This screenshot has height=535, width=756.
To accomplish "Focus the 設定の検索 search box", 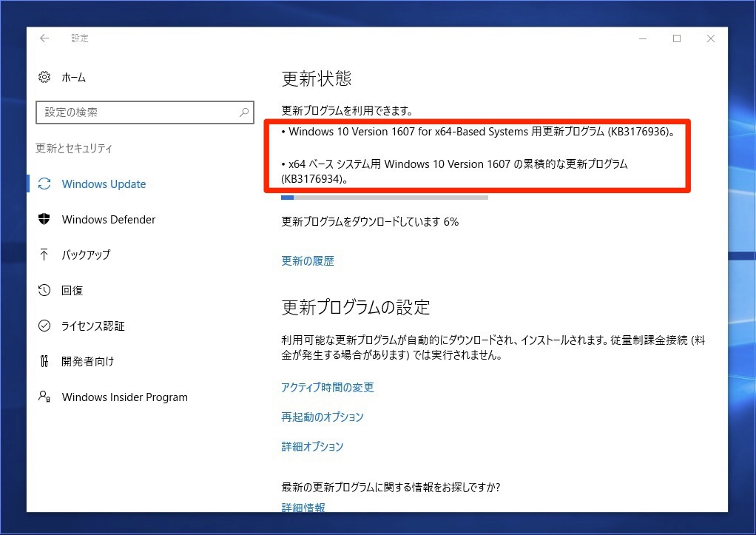I will (x=145, y=112).
